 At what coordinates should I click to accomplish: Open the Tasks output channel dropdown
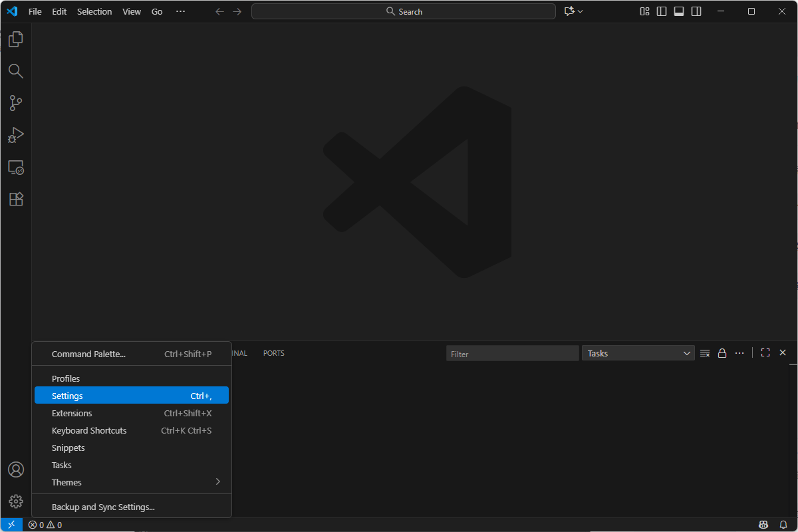[638, 353]
